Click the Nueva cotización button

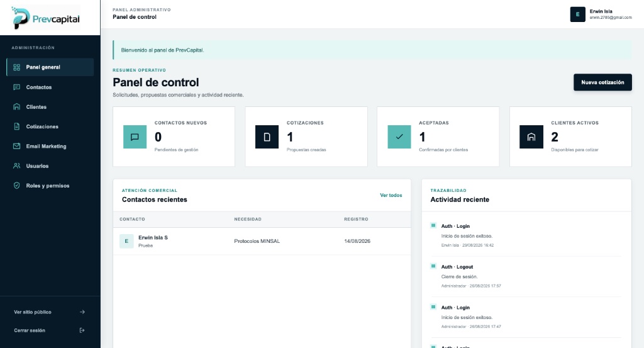(602, 82)
